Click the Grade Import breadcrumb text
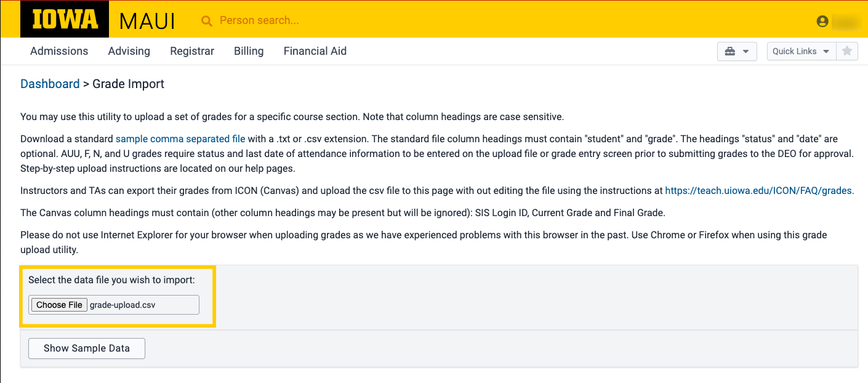 pos(128,84)
